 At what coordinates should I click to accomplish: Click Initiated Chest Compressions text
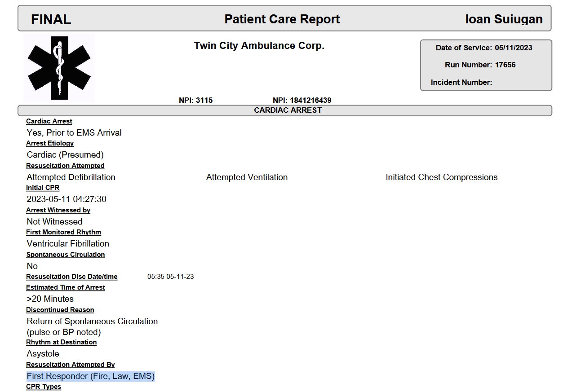point(441,177)
